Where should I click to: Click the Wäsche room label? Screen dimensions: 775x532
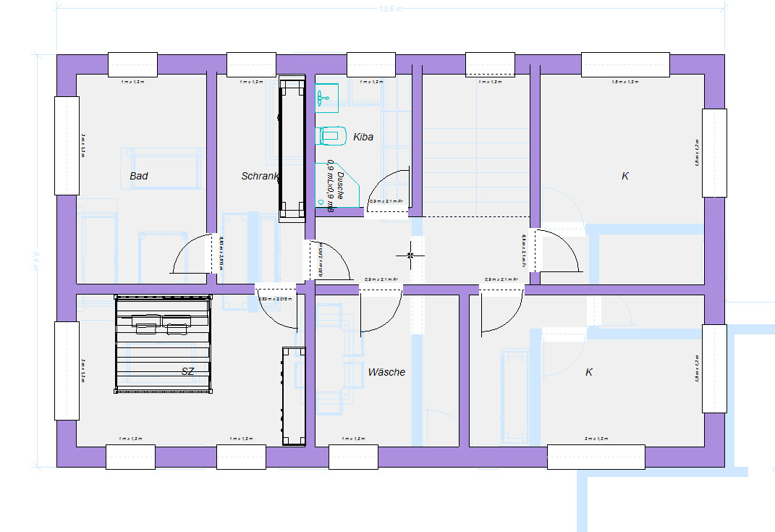coord(386,372)
